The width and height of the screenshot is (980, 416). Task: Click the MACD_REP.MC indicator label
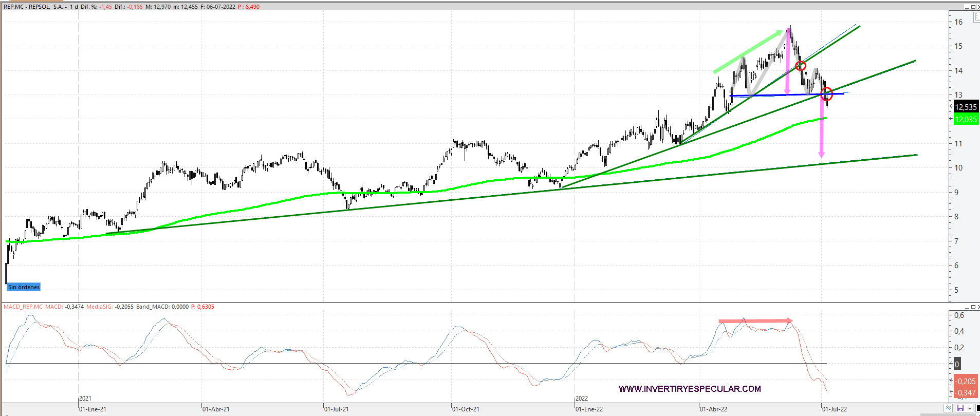click(x=23, y=307)
